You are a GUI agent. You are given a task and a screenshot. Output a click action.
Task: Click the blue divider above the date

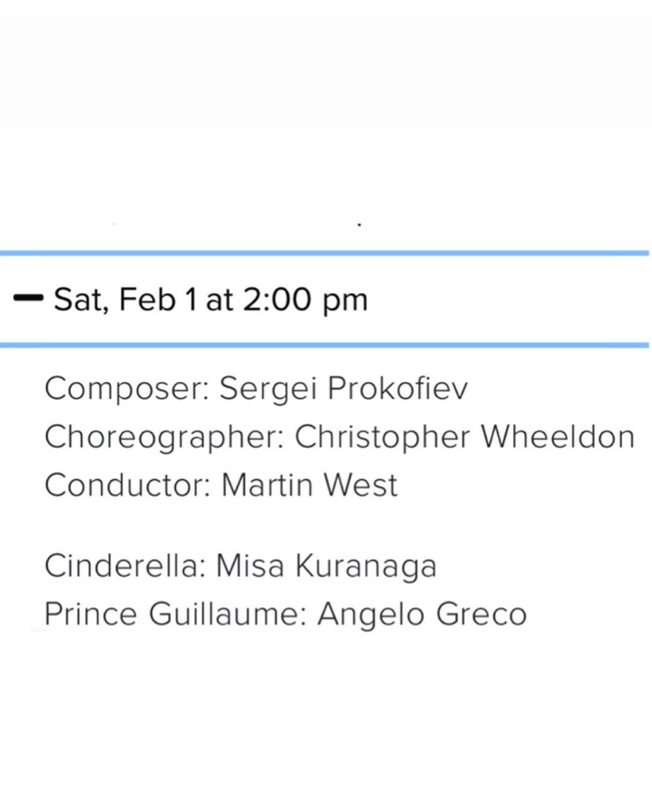coord(325,253)
